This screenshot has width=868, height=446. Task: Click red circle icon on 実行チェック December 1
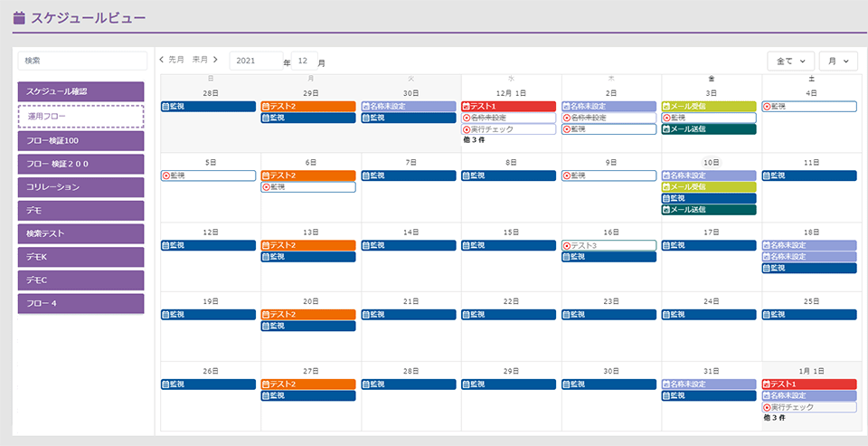point(467,129)
